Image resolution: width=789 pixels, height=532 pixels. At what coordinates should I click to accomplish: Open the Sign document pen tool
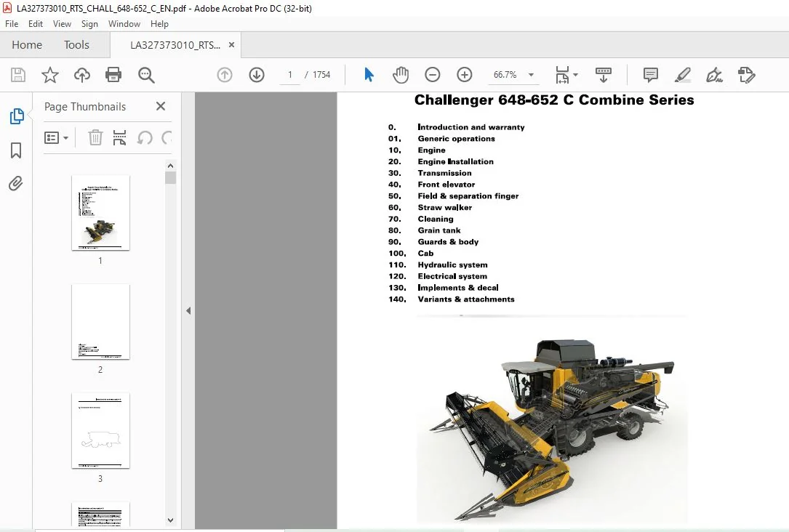click(x=714, y=75)
